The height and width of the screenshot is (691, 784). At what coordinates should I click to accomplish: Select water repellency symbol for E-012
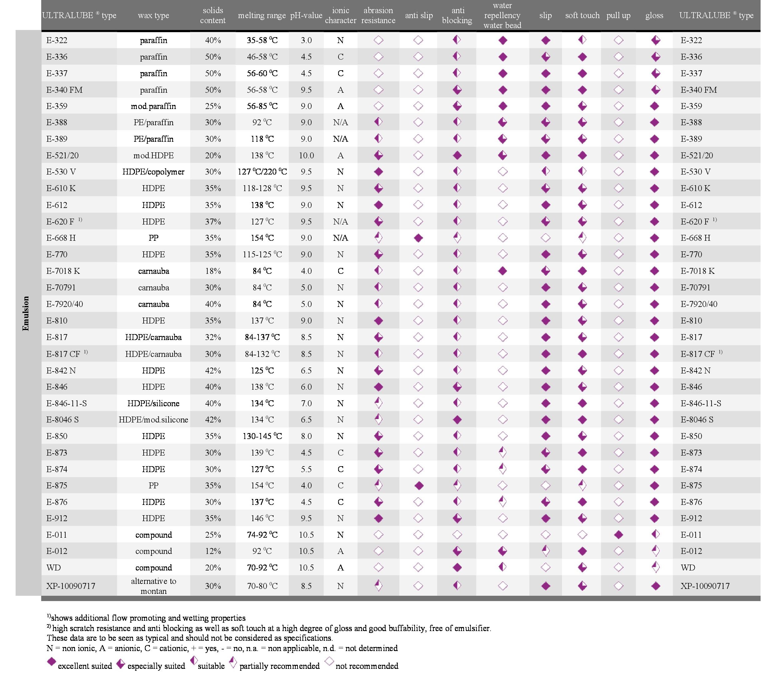point(502,551)
